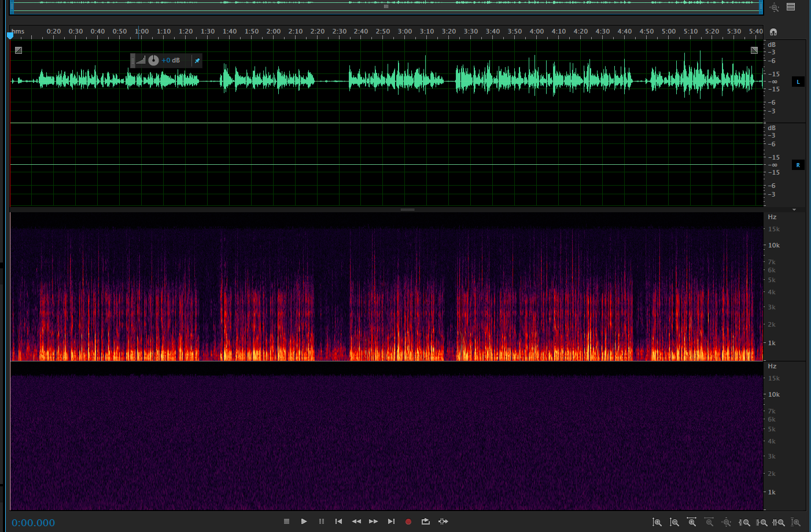The height and width of the screenshot is (532, 811).
Task: Click the waveform-spectral divider handle
Action: (407, 209)
